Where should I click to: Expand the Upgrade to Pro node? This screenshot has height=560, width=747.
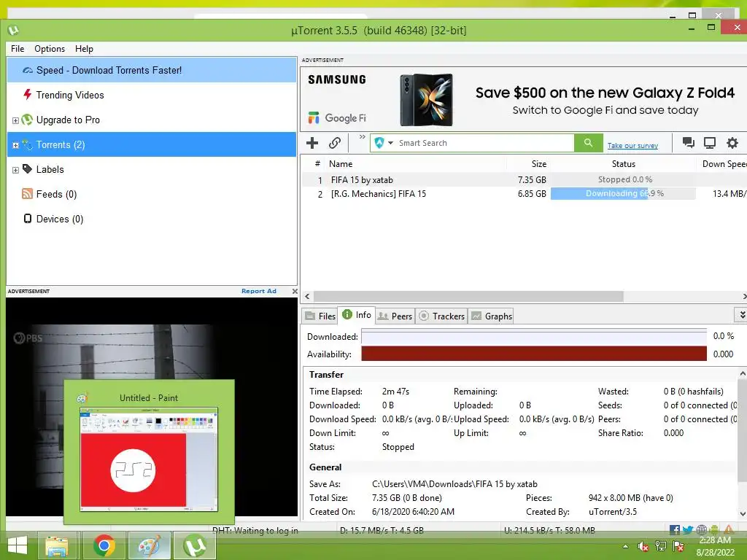(15, 120)
